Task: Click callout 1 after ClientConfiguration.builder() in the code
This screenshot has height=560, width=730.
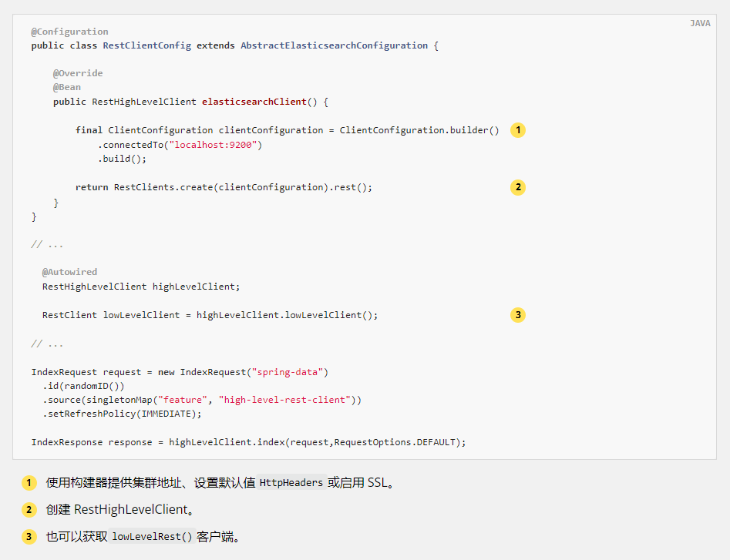Action: (518, 130)
